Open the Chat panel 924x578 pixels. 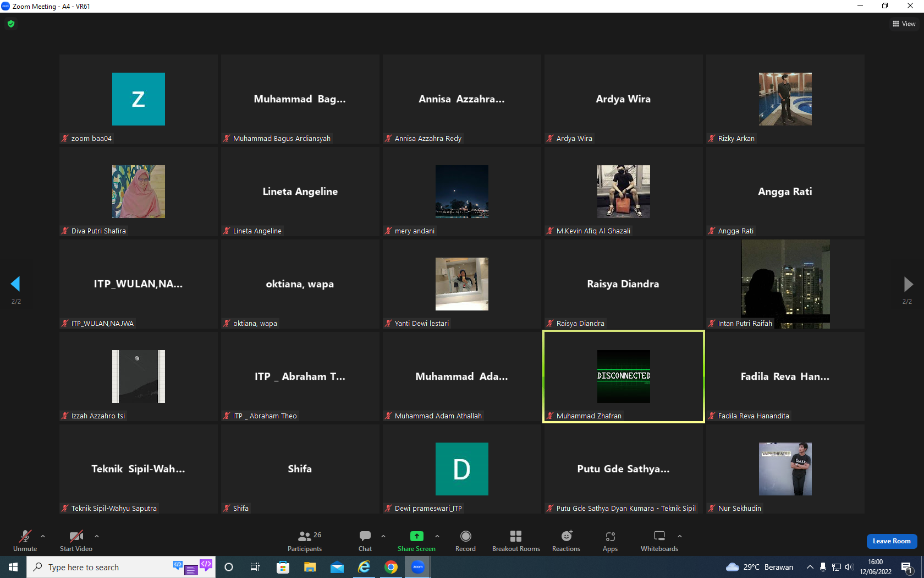(365, 541)
